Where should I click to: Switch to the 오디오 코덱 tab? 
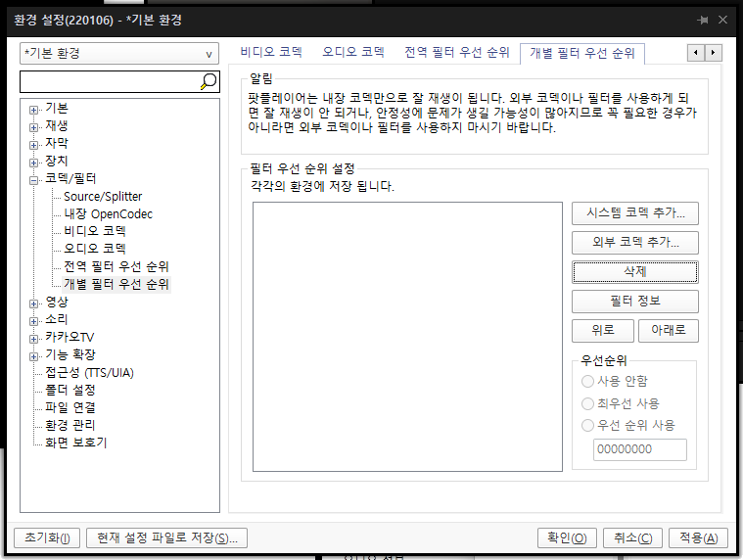pos(353,52)
